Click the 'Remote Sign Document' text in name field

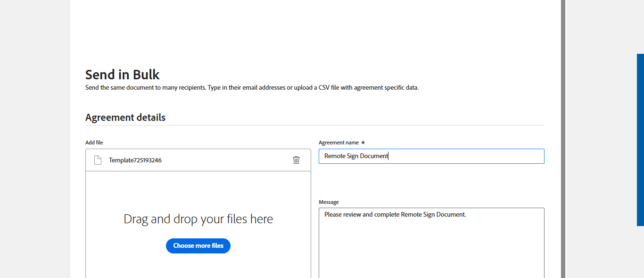tap(356, 156)
